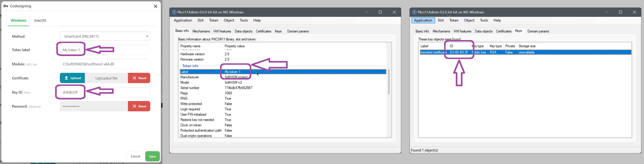
Task: Reset the stored password
Action: coord(139,106)
